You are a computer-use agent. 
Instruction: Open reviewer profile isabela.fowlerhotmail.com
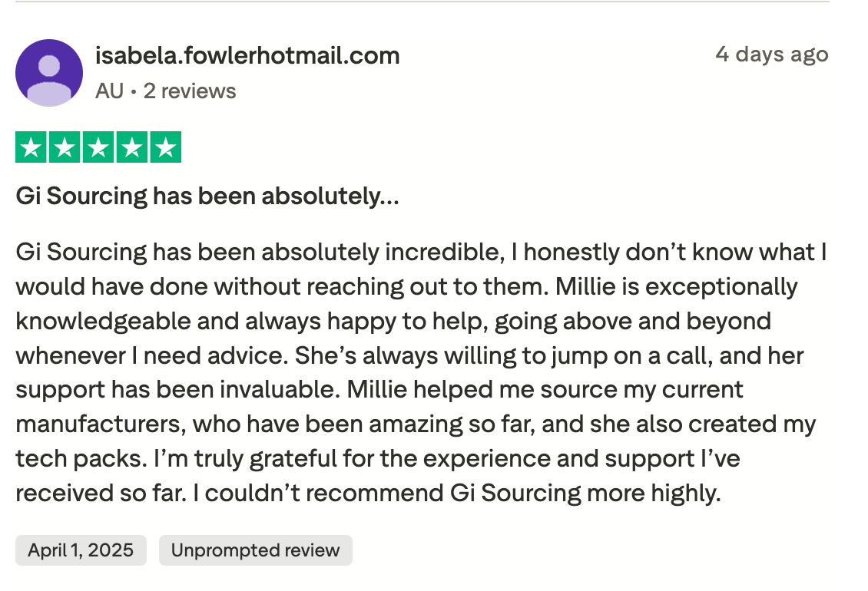click(247, 56)
